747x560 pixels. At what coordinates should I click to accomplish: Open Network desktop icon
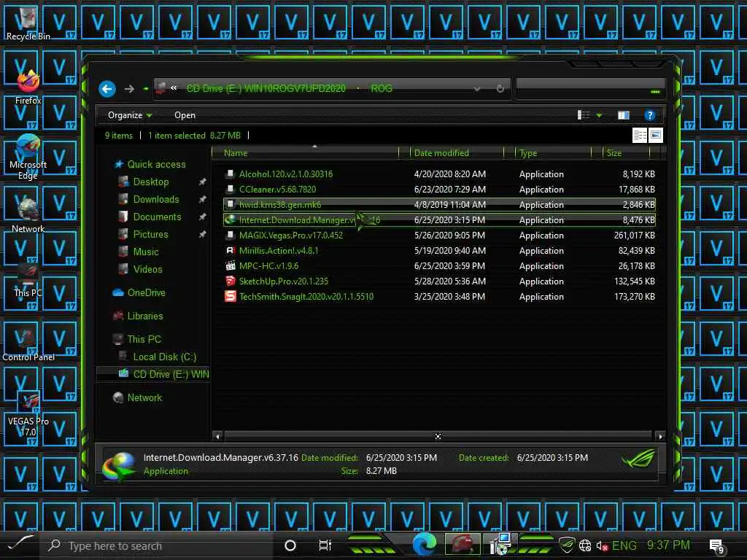tap(28, 217)
